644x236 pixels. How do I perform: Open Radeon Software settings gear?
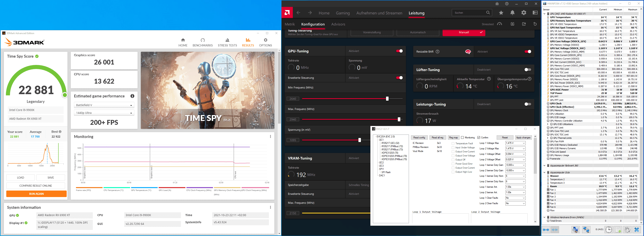click(x=524, y=13)
